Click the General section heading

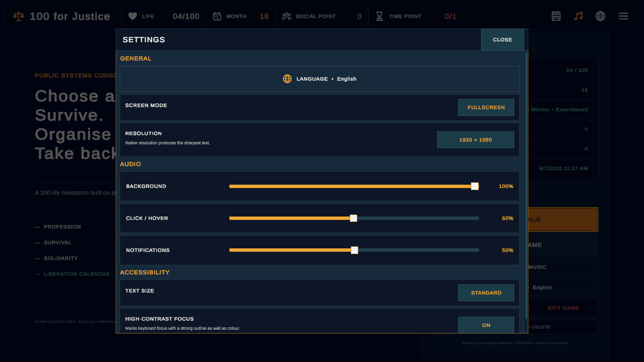[x=136, y=58]
